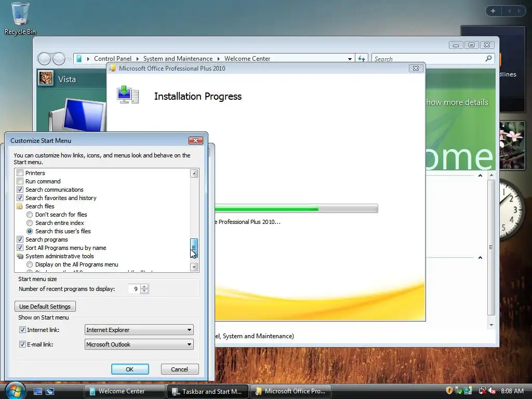Click the Forward arrow in Welcome Center window
The width and height of the screenshot is (532, 399).
click(x=59, y=59)
